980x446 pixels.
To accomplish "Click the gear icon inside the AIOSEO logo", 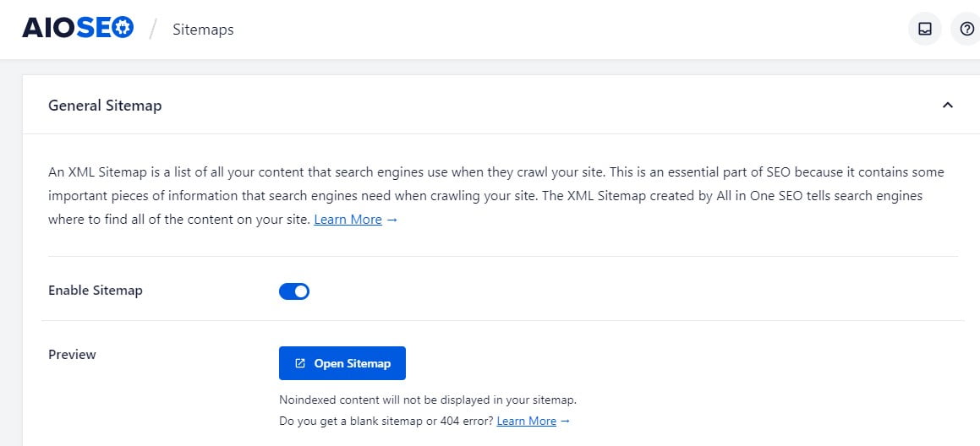I will click(123, 28).
